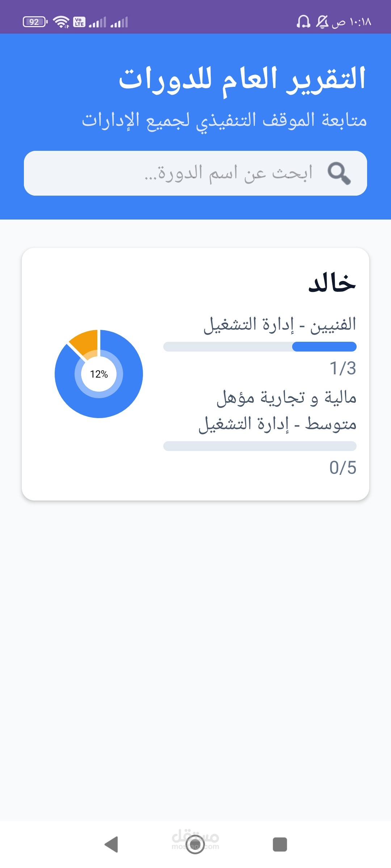Tap the التقرير العام للدورات header title
The width and height of the screenshot is (391, 868).
pyautogui.click(x=242, y=79)
